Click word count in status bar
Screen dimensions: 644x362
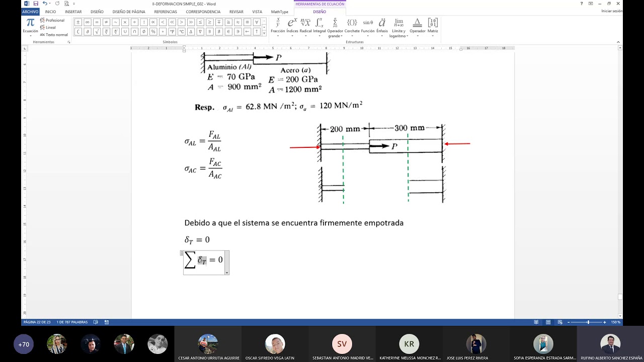tap(72, 322)
